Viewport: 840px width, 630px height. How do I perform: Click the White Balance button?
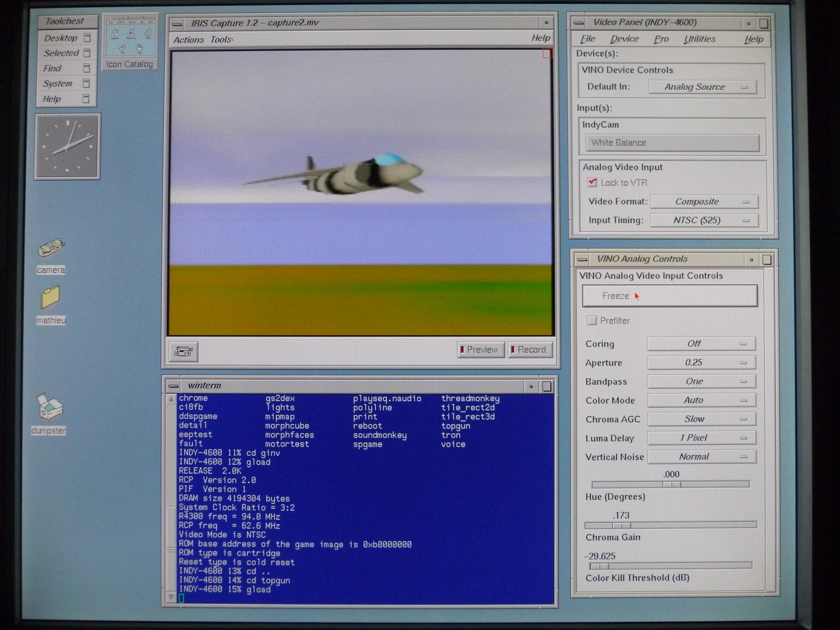point(672,143)
